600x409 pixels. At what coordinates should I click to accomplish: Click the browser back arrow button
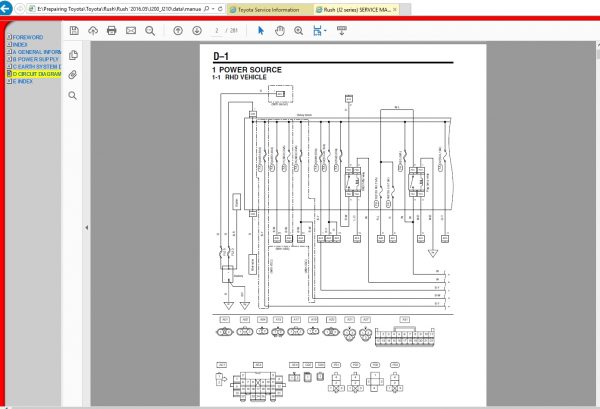(6, 8)
